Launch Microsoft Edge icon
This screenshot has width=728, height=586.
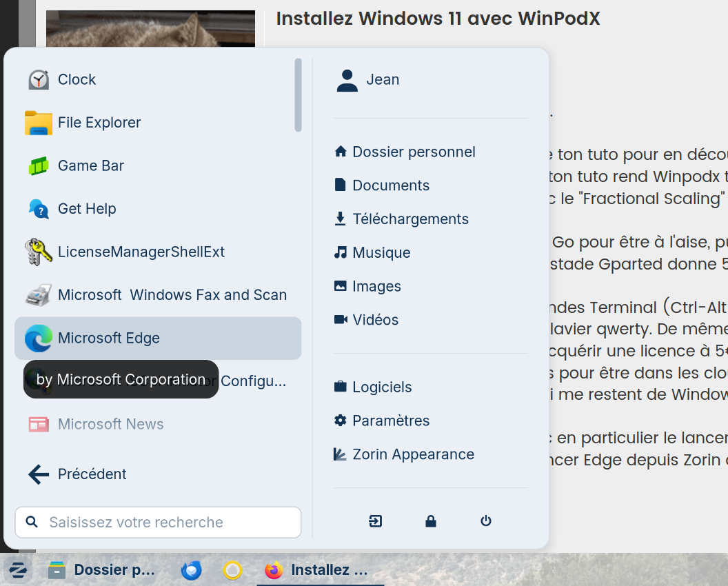point(39,338)
